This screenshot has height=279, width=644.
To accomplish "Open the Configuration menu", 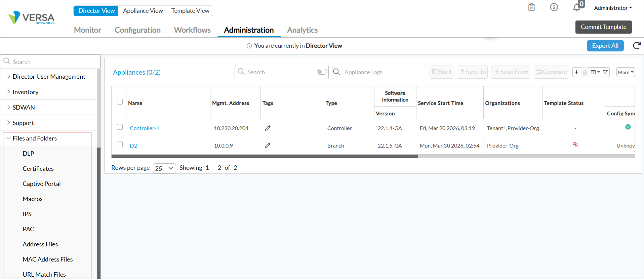I will click(137, 30).
